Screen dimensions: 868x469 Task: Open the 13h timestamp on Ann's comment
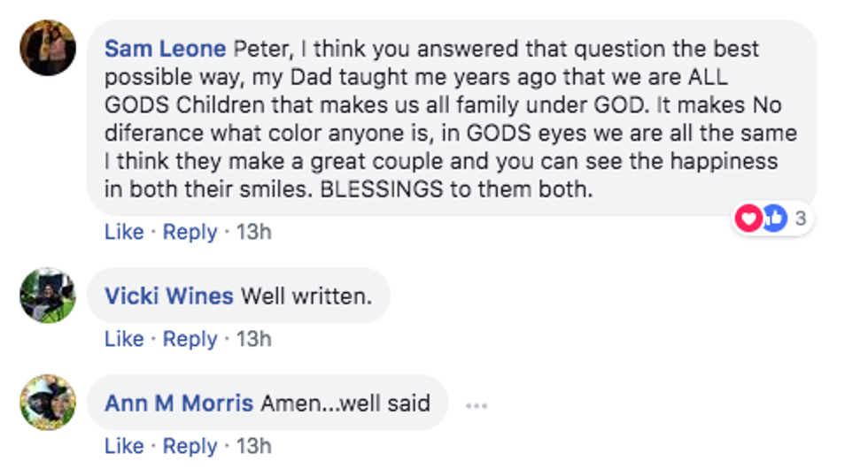tap(254, 446)
